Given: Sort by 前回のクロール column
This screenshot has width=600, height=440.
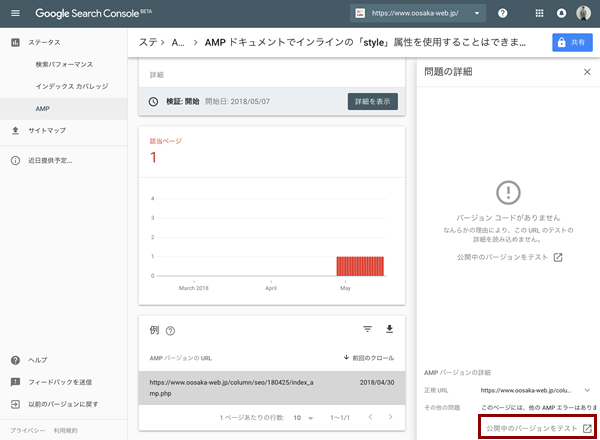Looking at the screenshot, I should click(x=369, y=358).
